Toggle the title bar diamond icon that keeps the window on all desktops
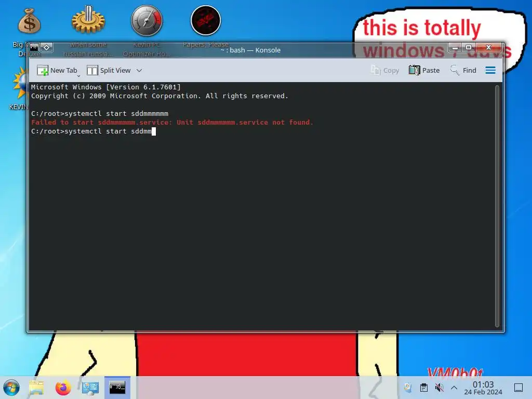 (x=47, y=47)
